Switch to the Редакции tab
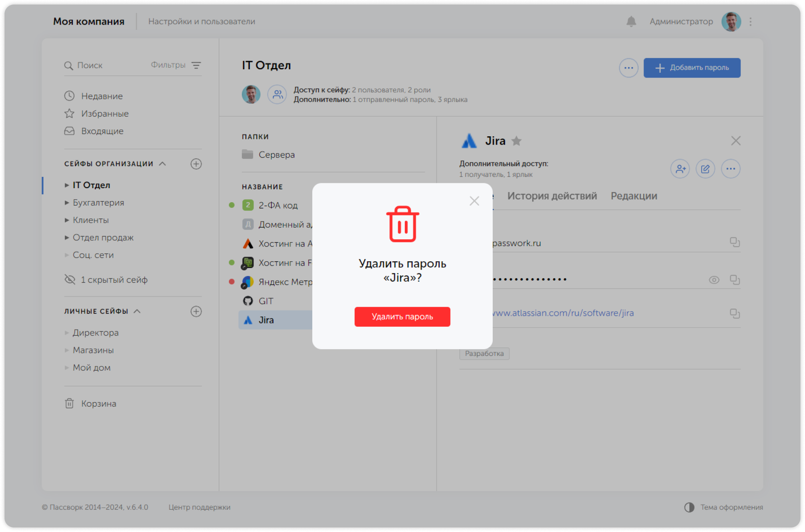Screen dimensions: 805x532 coord(634,196)
